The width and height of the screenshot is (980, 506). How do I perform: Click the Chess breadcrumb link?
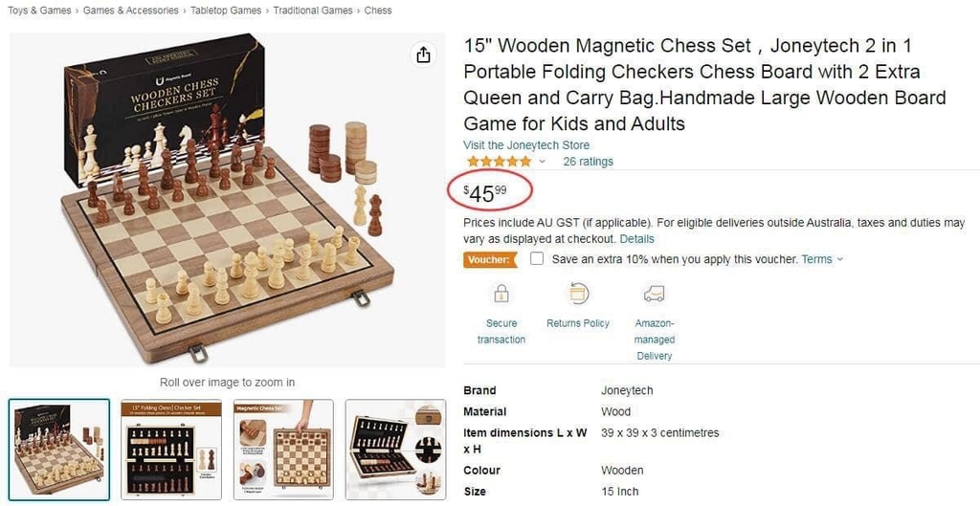378,11
